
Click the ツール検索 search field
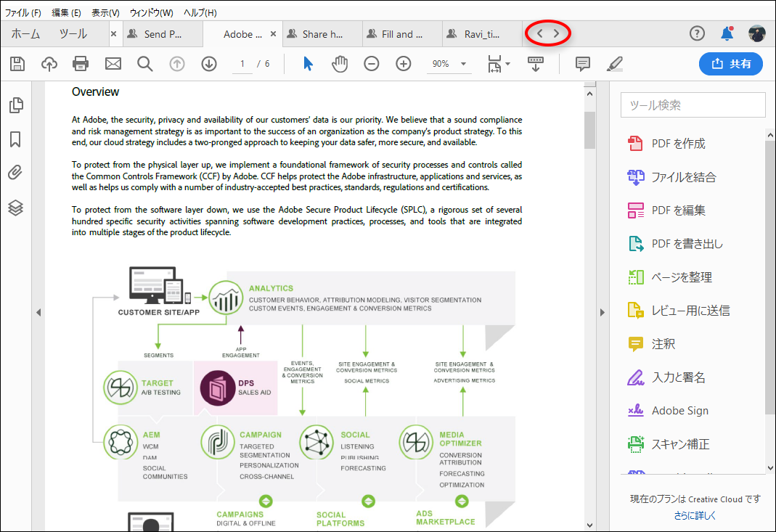click(x=693, y=105)
